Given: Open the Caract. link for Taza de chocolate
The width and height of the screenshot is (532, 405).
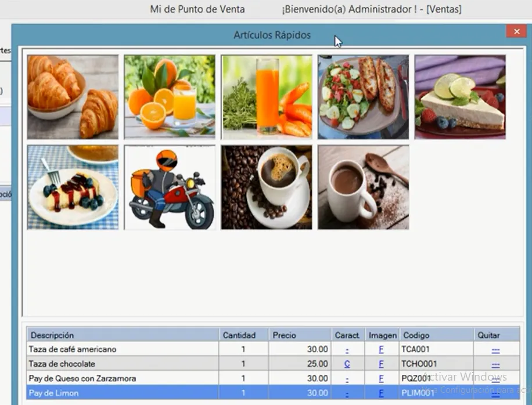Looking at the screenshot, I should coord(347,364).
